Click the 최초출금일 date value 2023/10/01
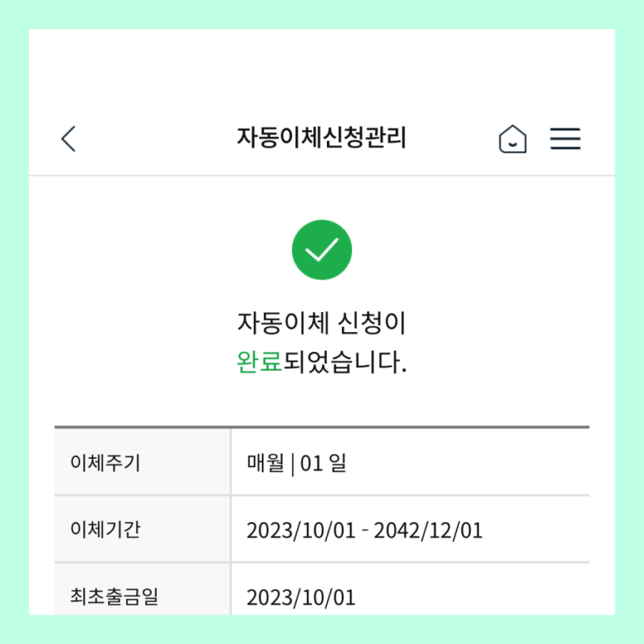 point(301,597)
